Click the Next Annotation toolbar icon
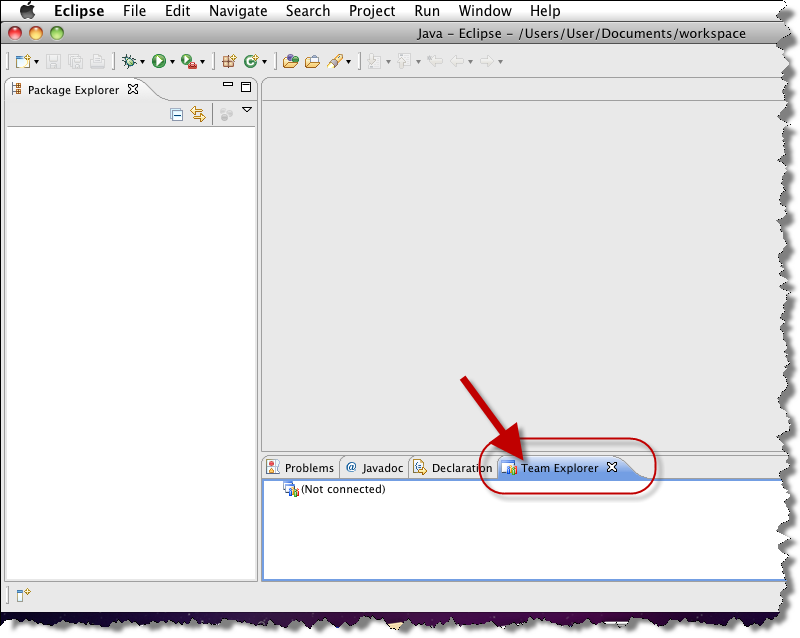The width and height of the screenshot is (800, 638). click(x=374, y=61)
